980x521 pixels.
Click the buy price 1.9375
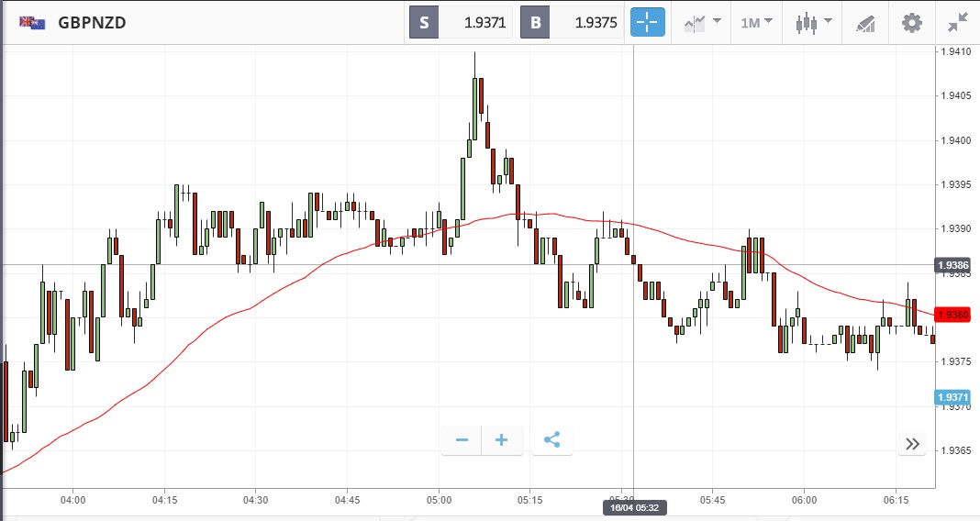(x=596, y=23)
